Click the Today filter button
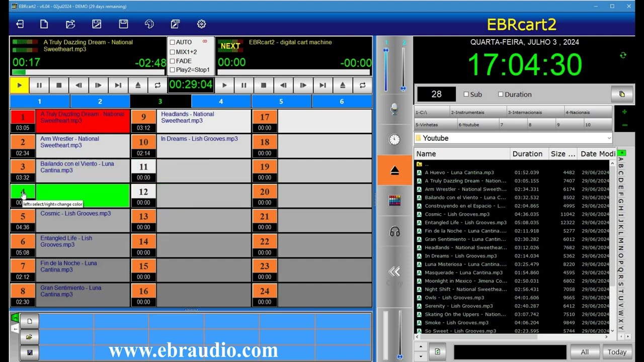Image resolution: width=644 pixels, height=362 pixels. click(617, 352)
